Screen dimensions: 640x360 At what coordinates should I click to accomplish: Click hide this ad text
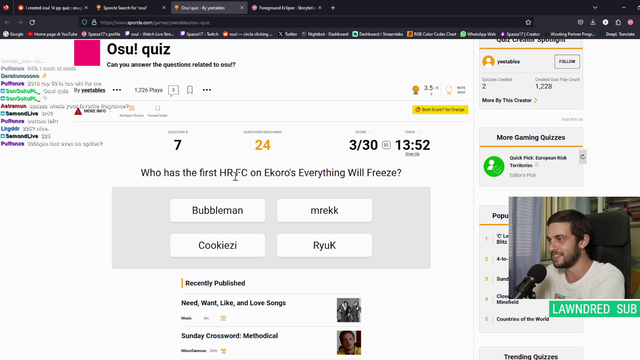[x=571, y=120]
